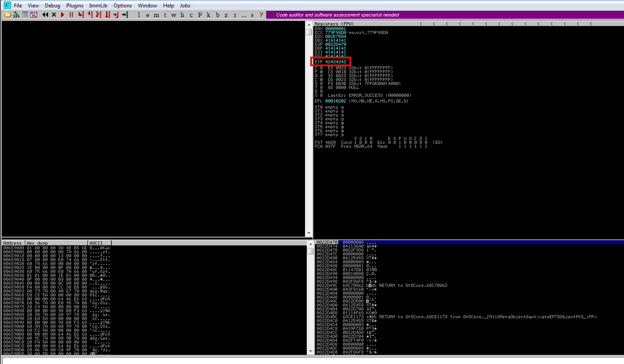Pause execution with the red pause icon
Viewport: 624px width, 364px height.
point(71,15)
